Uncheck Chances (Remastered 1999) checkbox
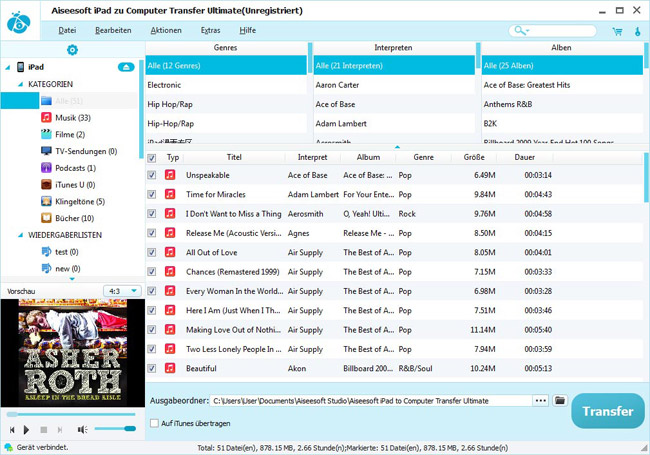 coord(152,271)
